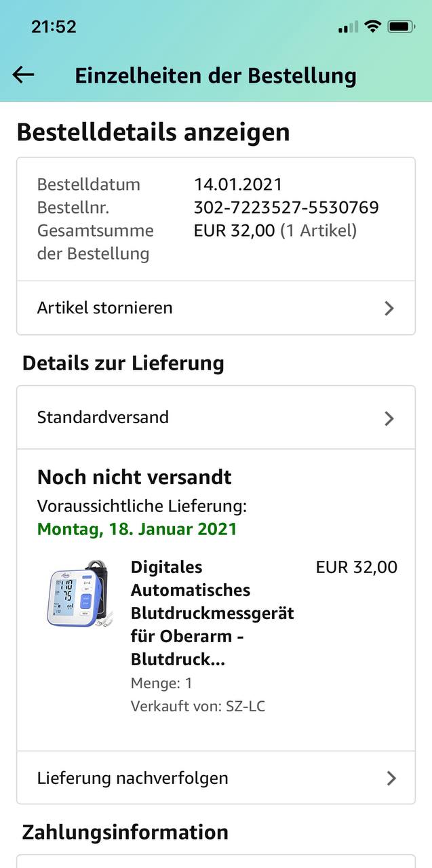Tap the Wi-Fi status icon
Image resolution: width=432 pixels, height=868 pixels.
[372, 26]
